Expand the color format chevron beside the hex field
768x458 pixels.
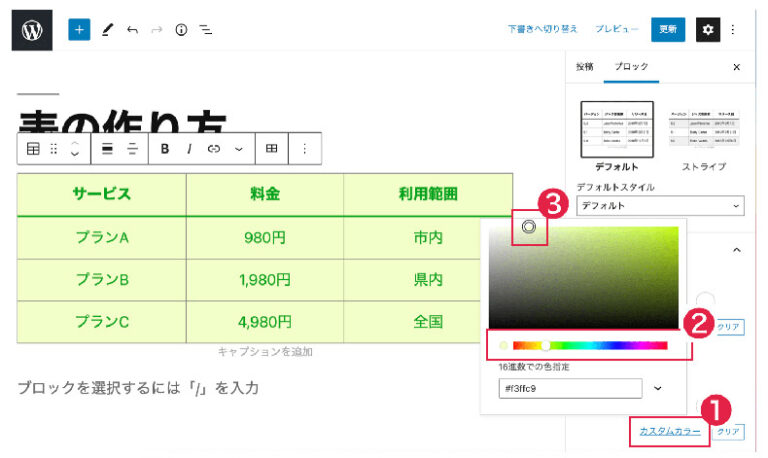(657, 387)
